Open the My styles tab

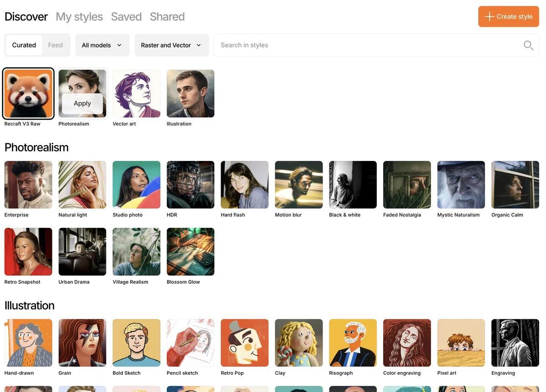pos(79,17)
